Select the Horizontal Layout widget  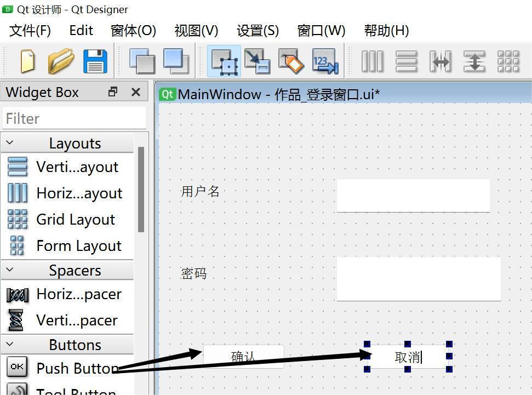67,193
